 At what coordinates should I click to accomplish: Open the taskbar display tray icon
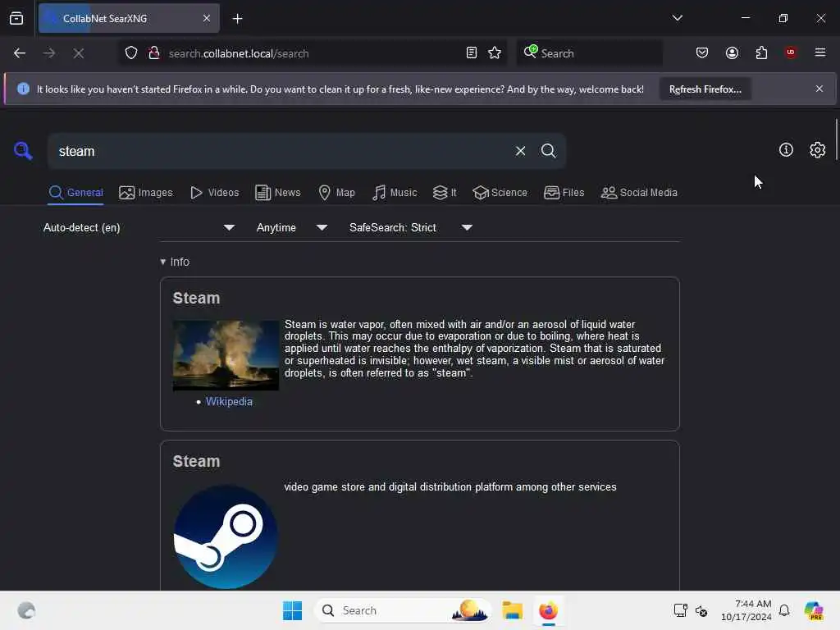pyautogui.click(x=680, y=610)
